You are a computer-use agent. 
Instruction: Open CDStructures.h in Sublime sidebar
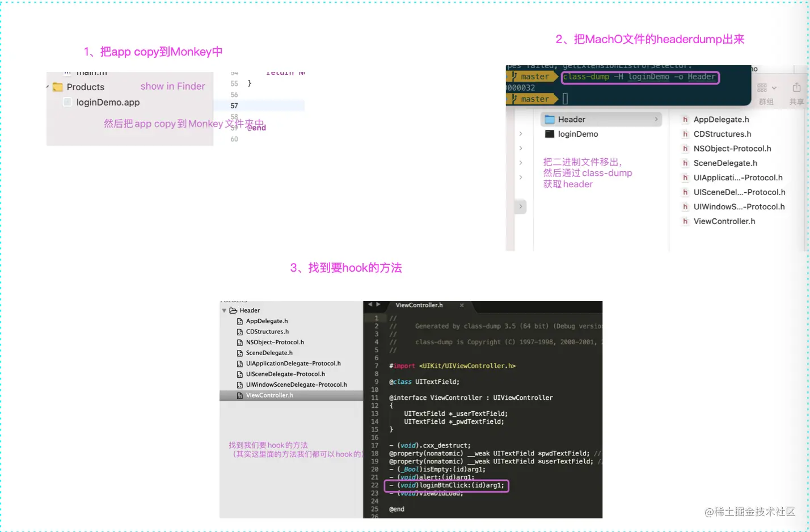(263, 332)
